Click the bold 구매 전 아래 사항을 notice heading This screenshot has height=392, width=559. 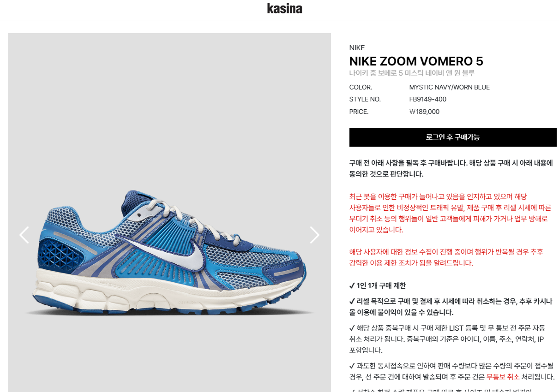point(451,168)
